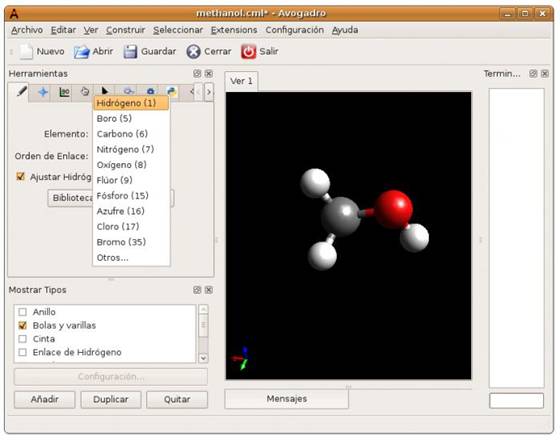The image size is (560, 440).
Task: Choose Azufre (16) from element list
Action: click(131, 211)
